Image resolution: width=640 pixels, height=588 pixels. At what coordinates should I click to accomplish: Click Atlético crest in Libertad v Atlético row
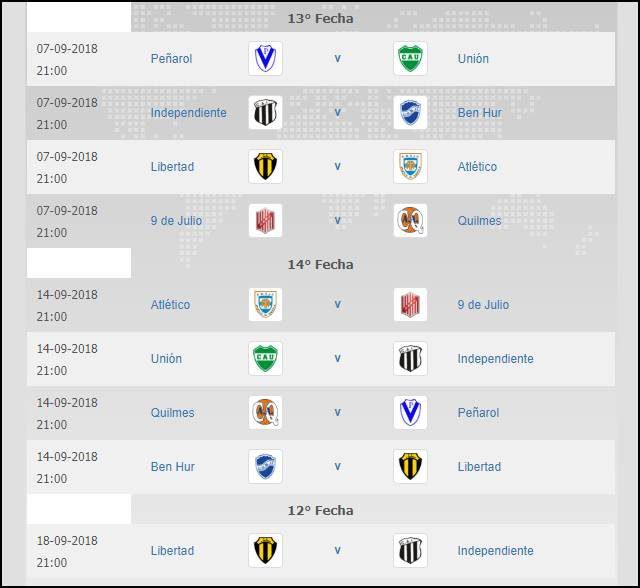pyautogui.click(x=410, y=167)
